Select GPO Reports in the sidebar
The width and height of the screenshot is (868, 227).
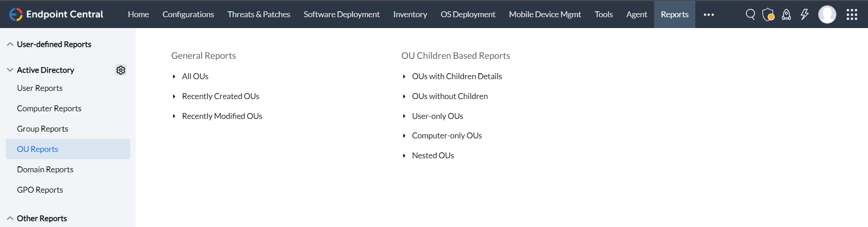click(x=40, y=190)
